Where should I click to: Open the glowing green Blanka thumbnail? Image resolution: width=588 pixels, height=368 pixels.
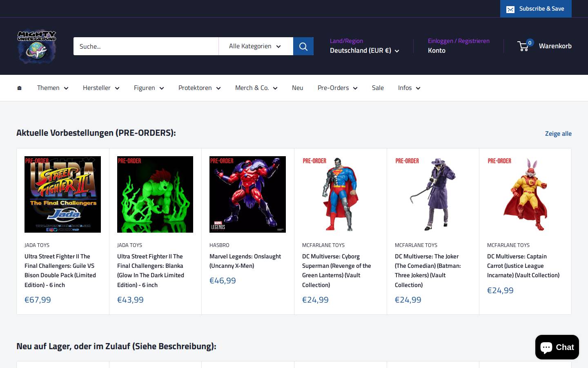pyautogui.click(x=155, y=194)
